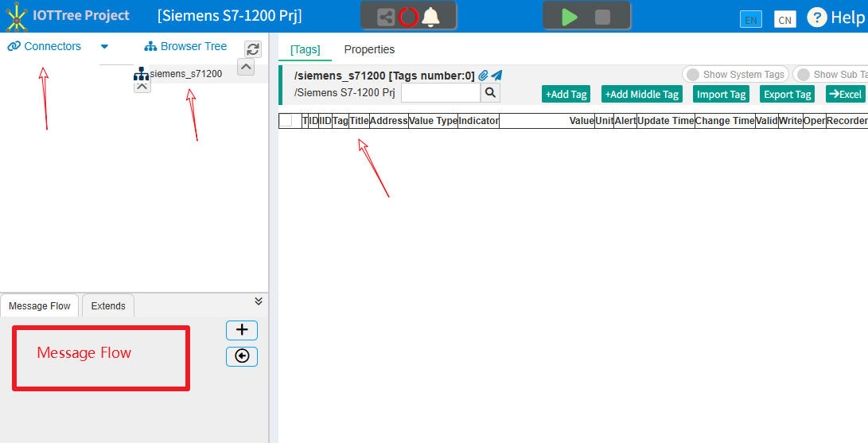Click the Value Type column header

[x=433, y=121]
